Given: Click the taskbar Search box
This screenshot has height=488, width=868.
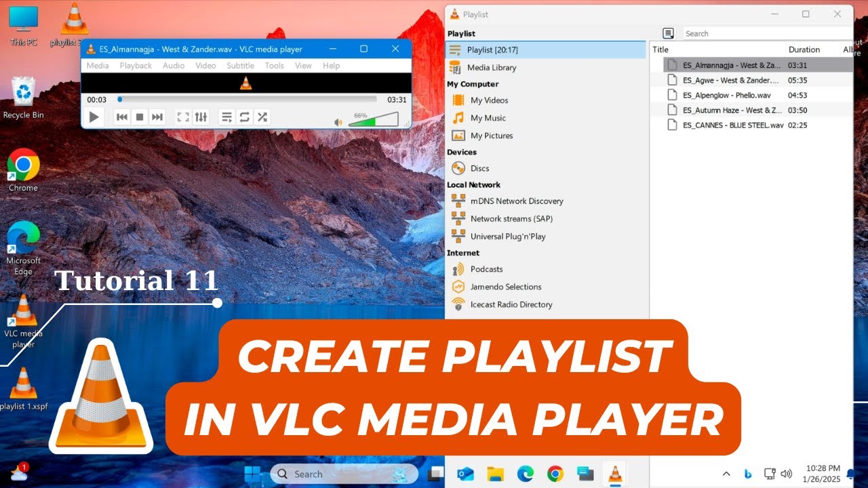Looking at the screenshot, I should pyautogui.click(x=344, y=474).
